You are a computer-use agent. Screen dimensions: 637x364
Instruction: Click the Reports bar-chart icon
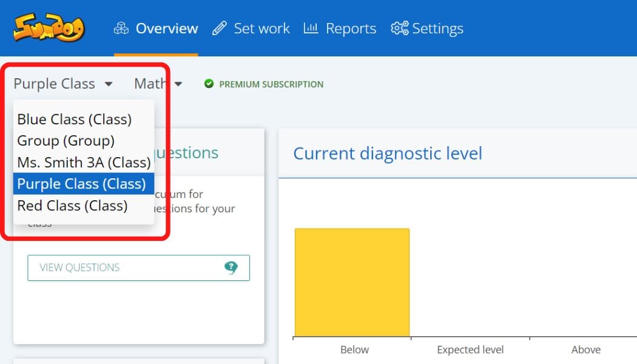pyautogui.click(x=311, y=27)
